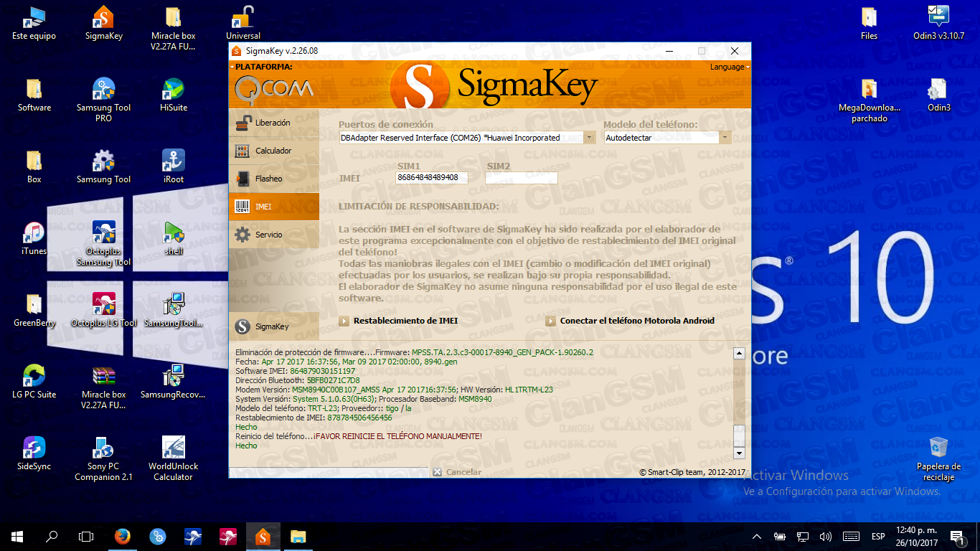This screenshot has height=551, width=980.
Task: Click the SigmaKey title bar icon
Action: click(x=237, y=51)
